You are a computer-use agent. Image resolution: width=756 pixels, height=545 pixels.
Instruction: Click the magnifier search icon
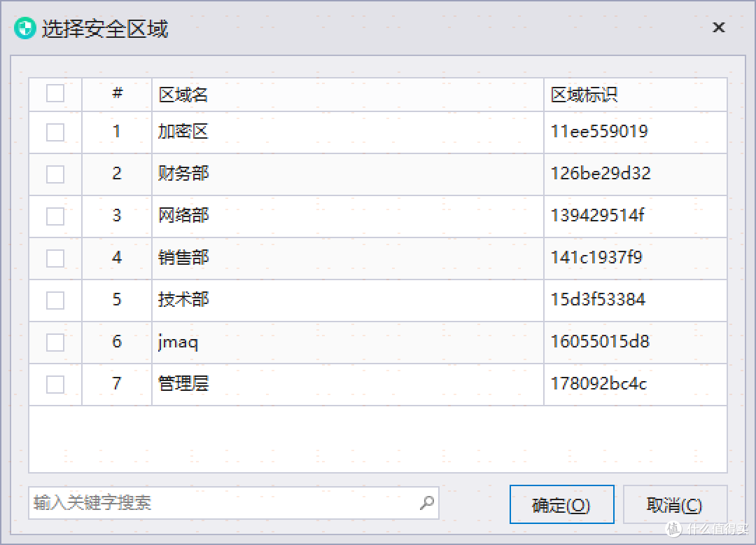pos(427,503)
